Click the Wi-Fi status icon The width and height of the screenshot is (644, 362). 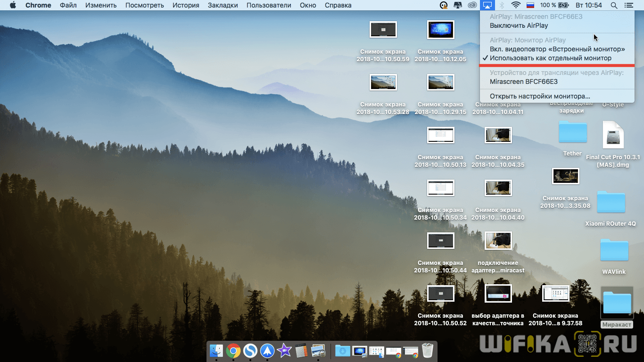pos(516,5)
